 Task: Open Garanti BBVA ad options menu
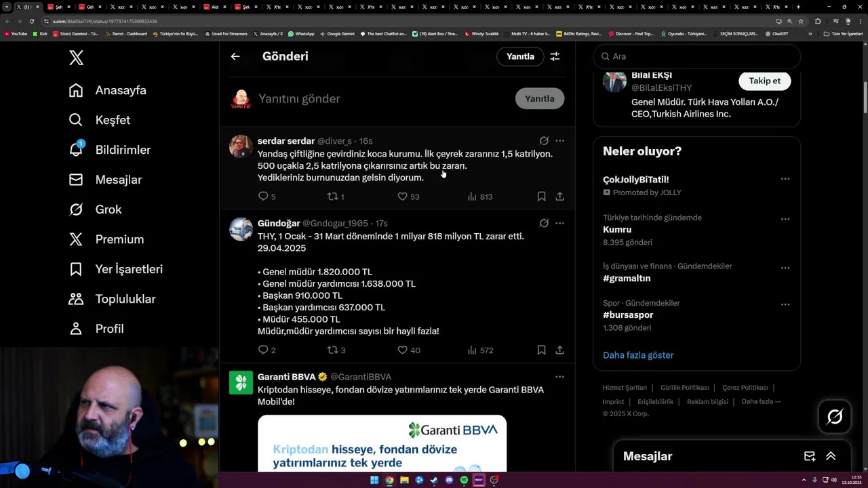559,377
